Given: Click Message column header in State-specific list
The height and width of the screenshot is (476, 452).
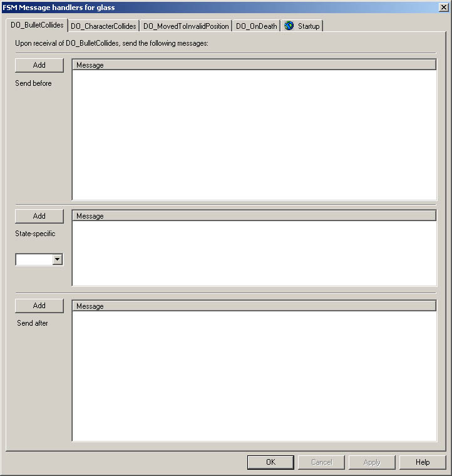Looking at the screenshot, I should pos(254,216).
